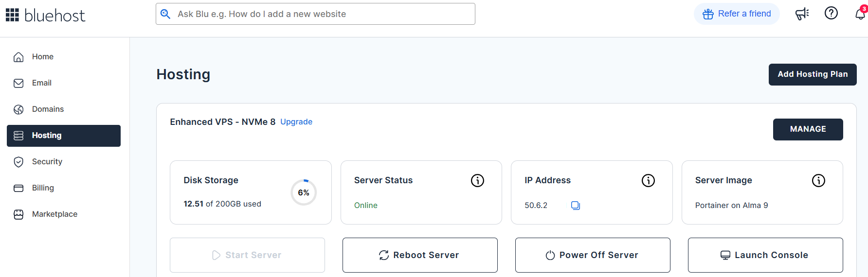Click the bluehost logo text
868x277 pixels.
(54, 16)
